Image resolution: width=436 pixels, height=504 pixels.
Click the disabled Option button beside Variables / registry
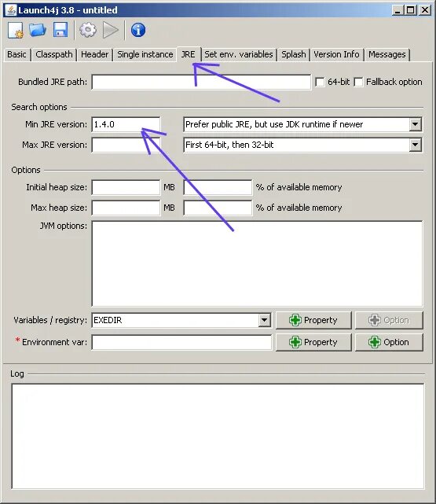(x=389, y=320)
